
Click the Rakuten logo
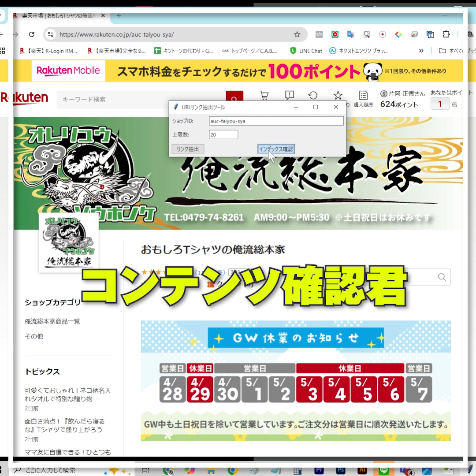(24, 98)
